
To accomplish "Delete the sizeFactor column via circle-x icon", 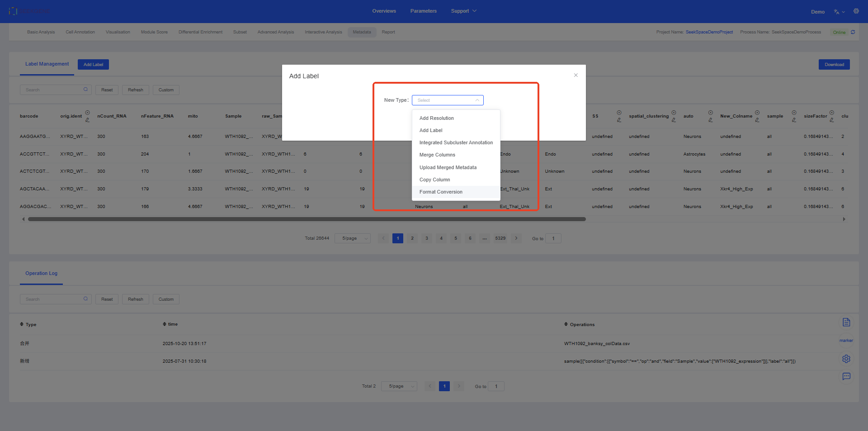I will pos(831,113).
